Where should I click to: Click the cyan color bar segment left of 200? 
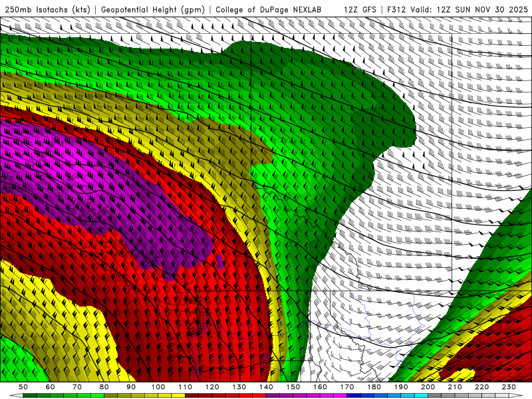[422, 396]
